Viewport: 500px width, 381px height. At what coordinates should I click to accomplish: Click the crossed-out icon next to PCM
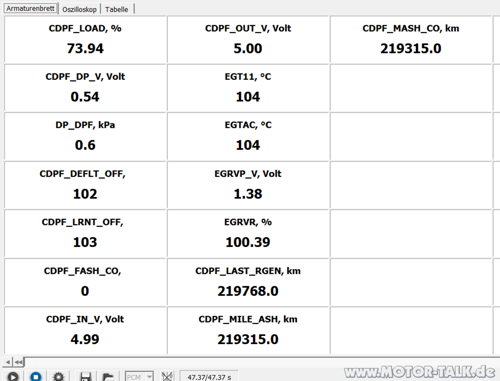(167, 377)
